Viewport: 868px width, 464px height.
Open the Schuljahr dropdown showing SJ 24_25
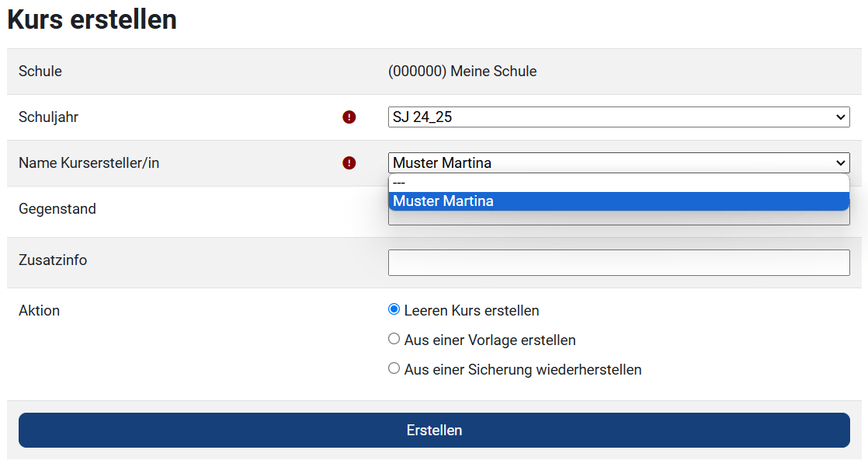618,117
